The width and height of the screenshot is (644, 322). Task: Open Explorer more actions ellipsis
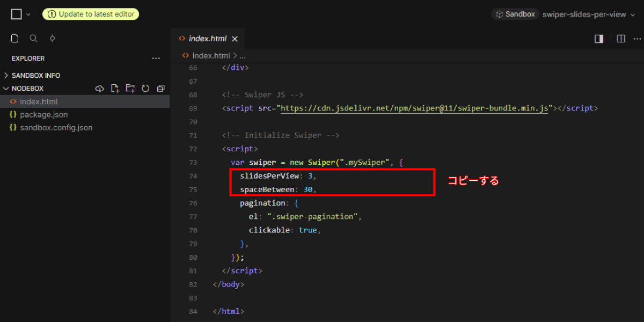coord(156,58)
